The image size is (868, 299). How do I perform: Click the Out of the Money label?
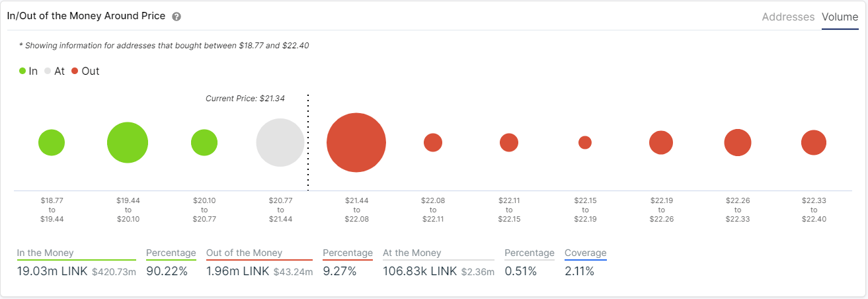pyautogui.click(x=245, y=253)
